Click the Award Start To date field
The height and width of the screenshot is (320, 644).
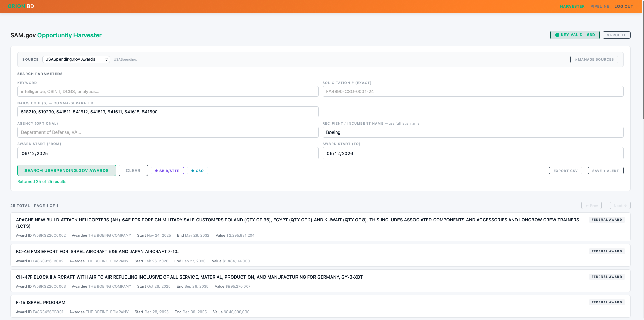[x=473, y=153]
